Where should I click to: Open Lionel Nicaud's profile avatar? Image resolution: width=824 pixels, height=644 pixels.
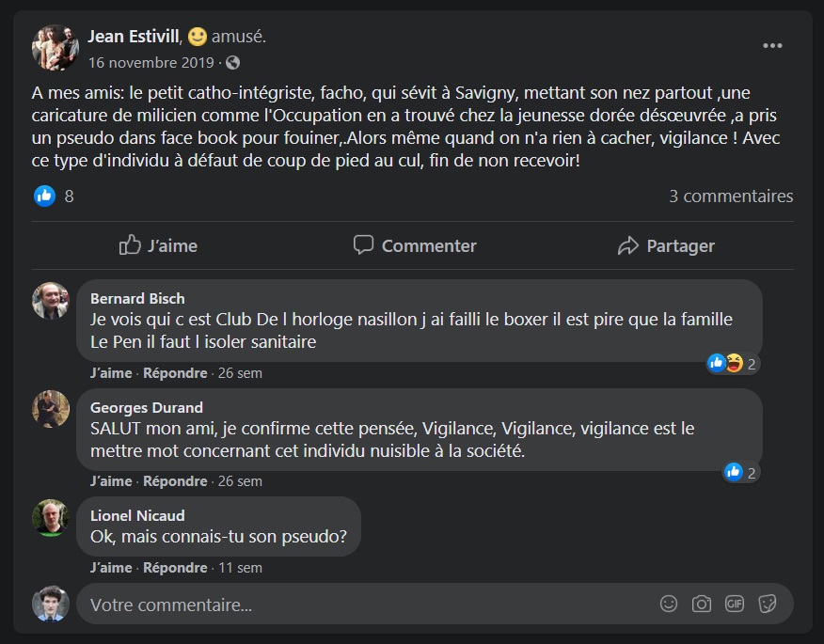pos(51,518)
